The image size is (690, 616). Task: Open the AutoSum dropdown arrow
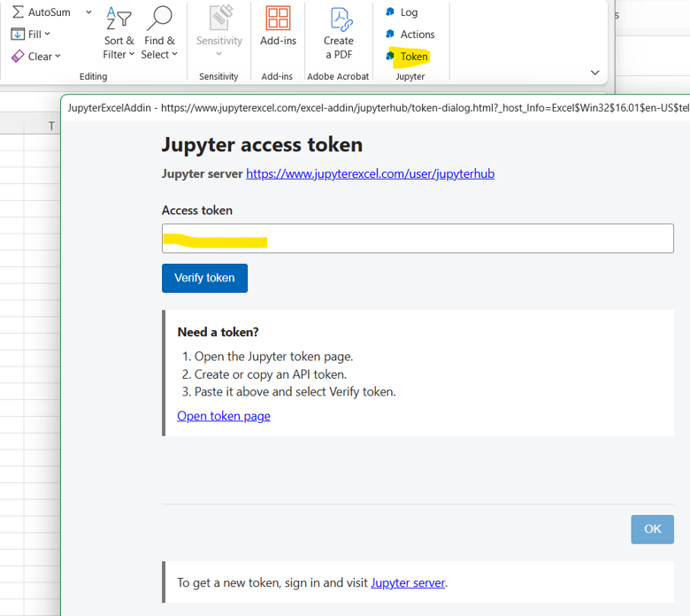pyautogui.click(x=88, y=12)
